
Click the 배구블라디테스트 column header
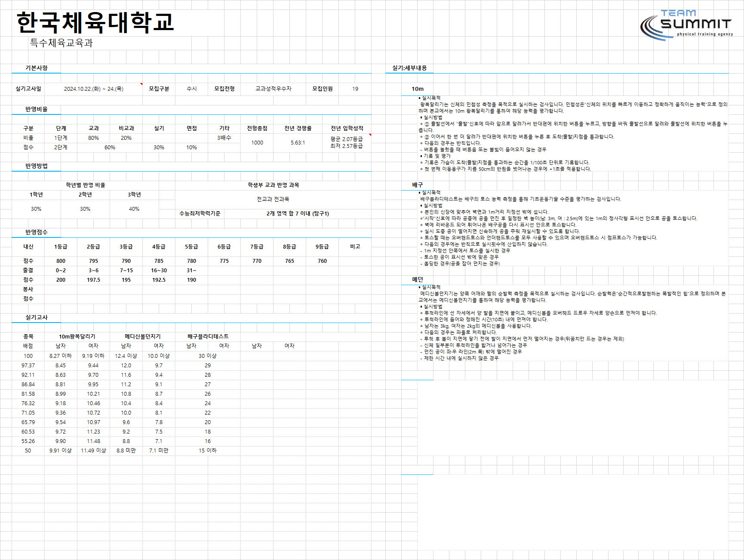(208, 337)
